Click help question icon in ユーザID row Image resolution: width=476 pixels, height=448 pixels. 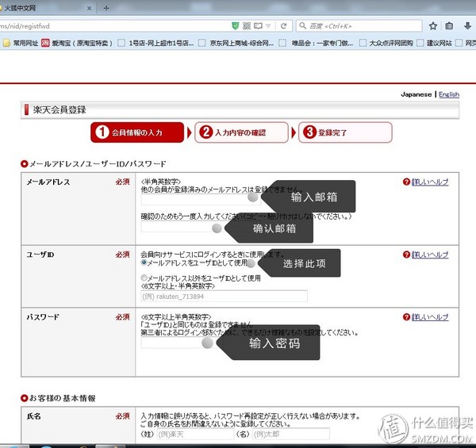click(406, 255)
